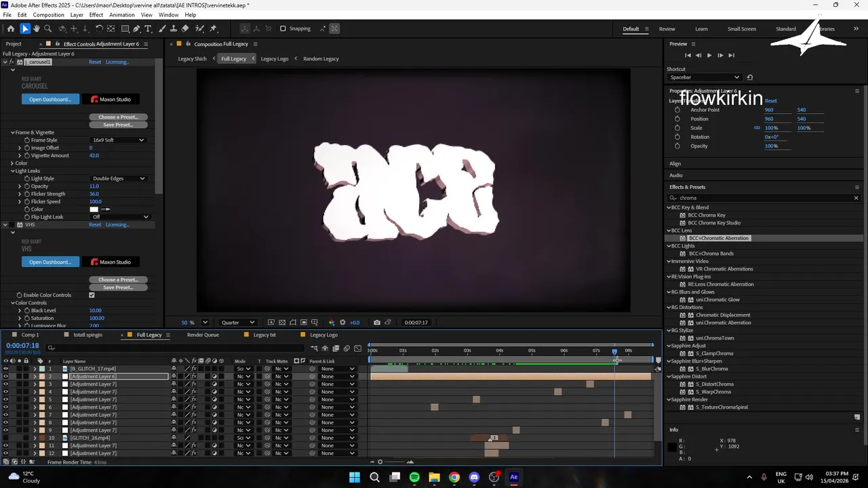Select the Horizontal Type tool
The height and width of the screenshot is (488, 868).
[149, 28]
